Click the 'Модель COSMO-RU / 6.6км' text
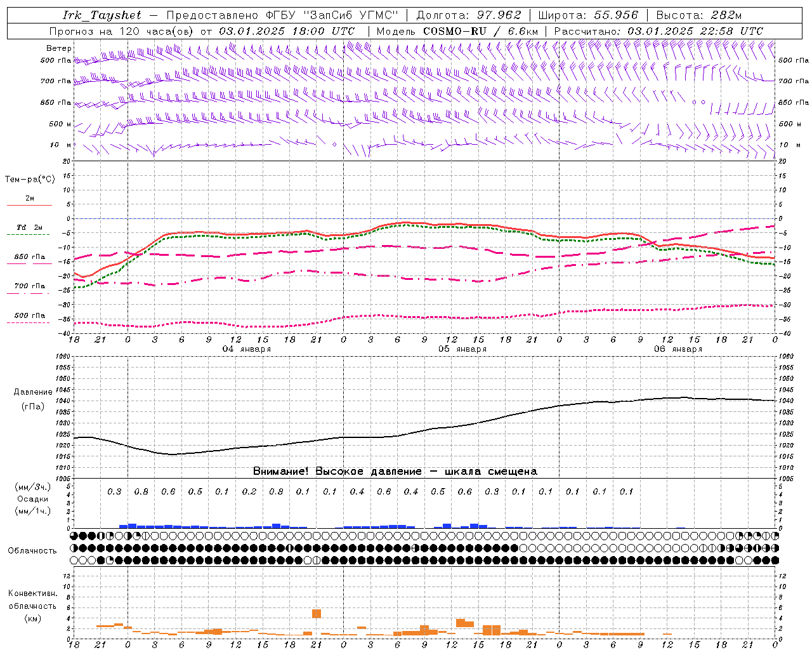This screenshot has height=650, width=812. tap(457, 31)
